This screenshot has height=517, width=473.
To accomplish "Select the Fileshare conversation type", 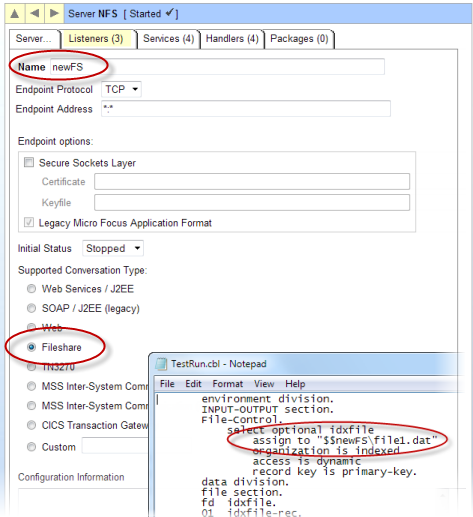I will (x=31, y=347).
